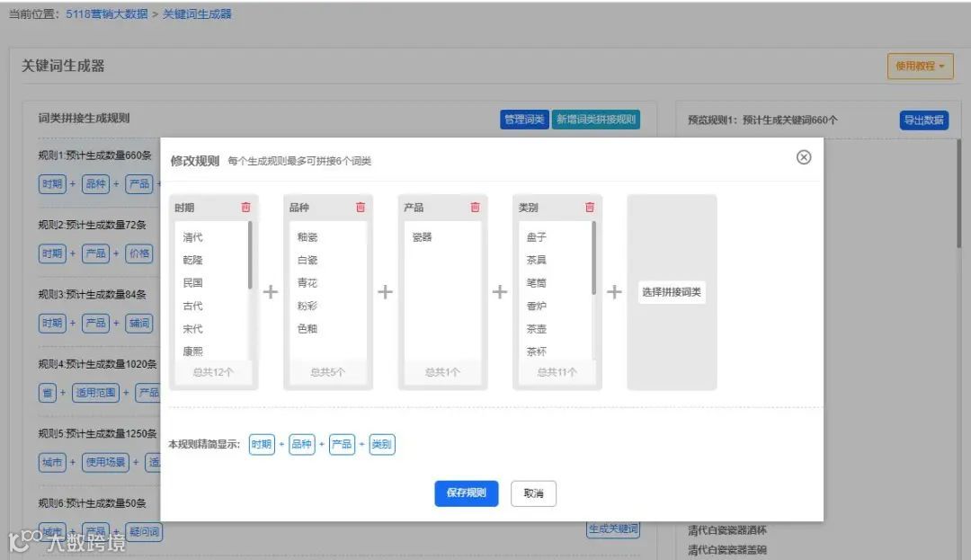Delete the 产品 word class column
Image resolution: width=971 pixels, height=560 pixels.
[x=475, y=208]
